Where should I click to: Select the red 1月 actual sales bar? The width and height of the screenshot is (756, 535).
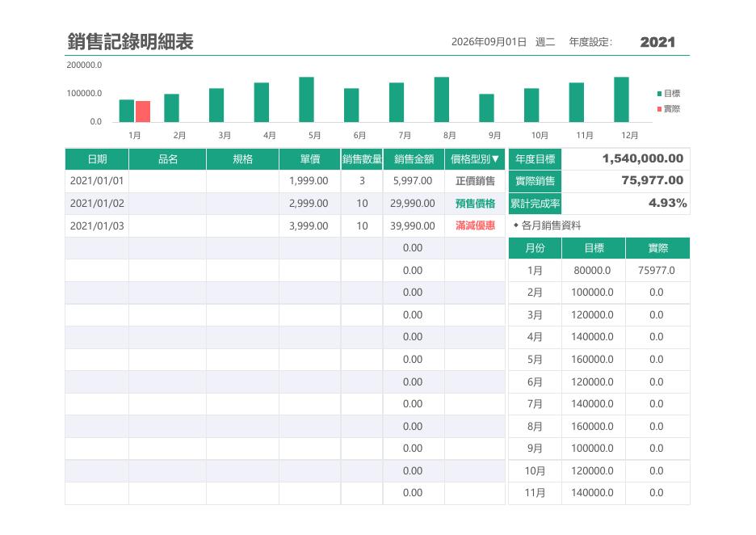(x=143, y=112)
